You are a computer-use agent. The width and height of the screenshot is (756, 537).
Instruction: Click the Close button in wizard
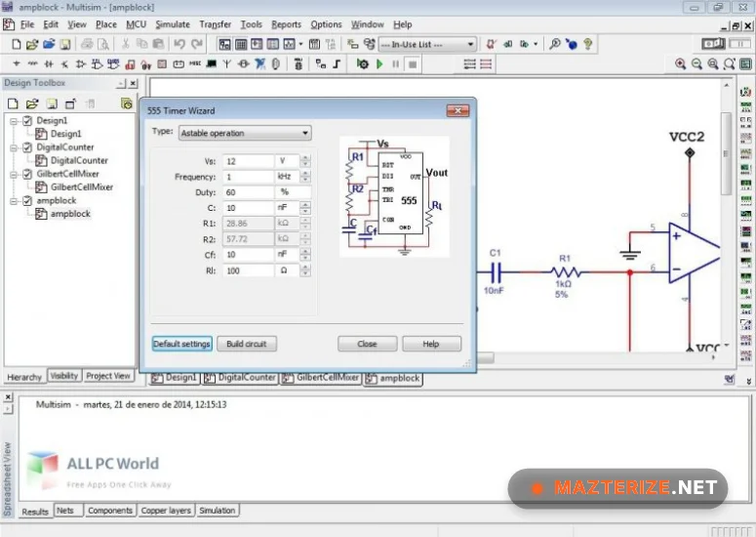(368, 344)
